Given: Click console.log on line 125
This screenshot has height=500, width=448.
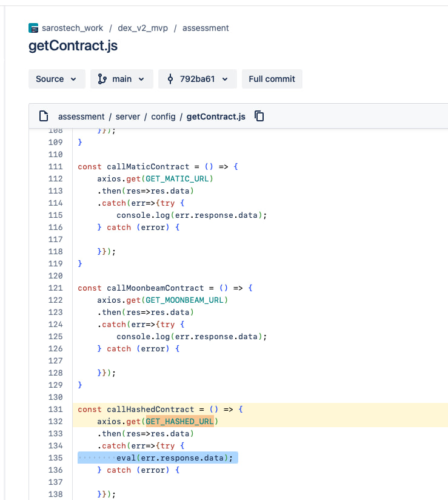Looking at the screenshot, I should coord(143,336).
